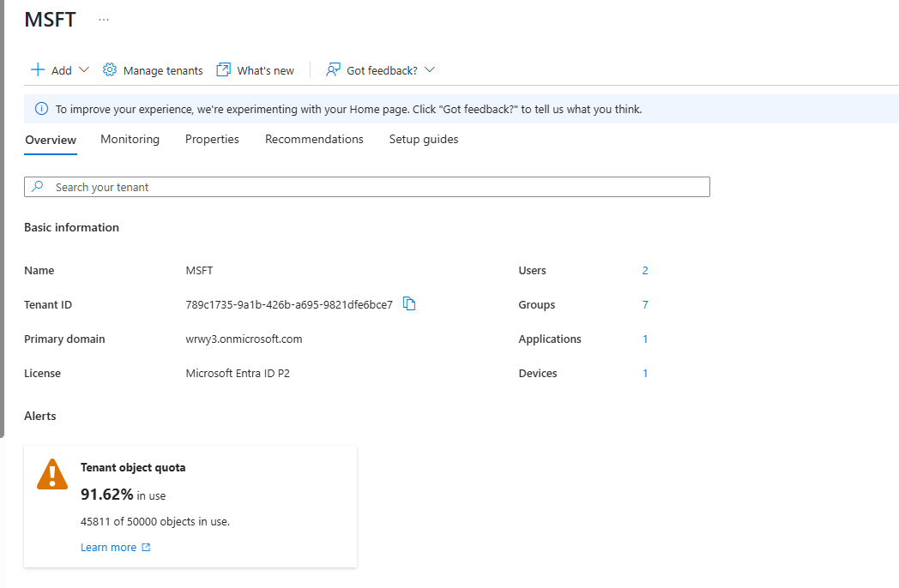The height and width of the screenshot is (588, 899).
Task: Click the Learn more external-link icon
Action: point(146,548)
